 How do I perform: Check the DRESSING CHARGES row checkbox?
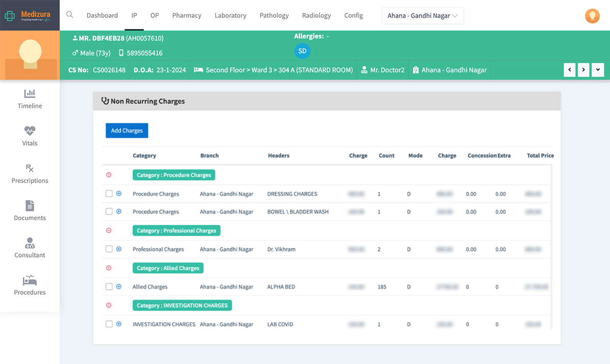109,194
